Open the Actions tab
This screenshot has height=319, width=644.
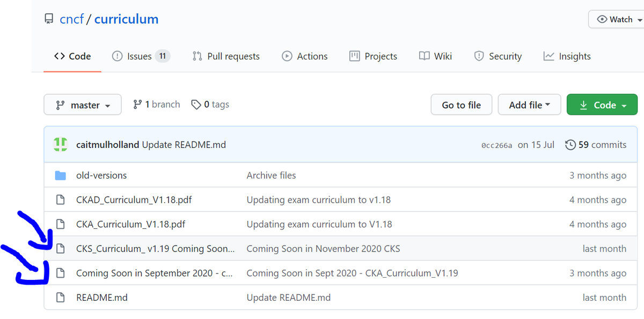coord(305,56)
